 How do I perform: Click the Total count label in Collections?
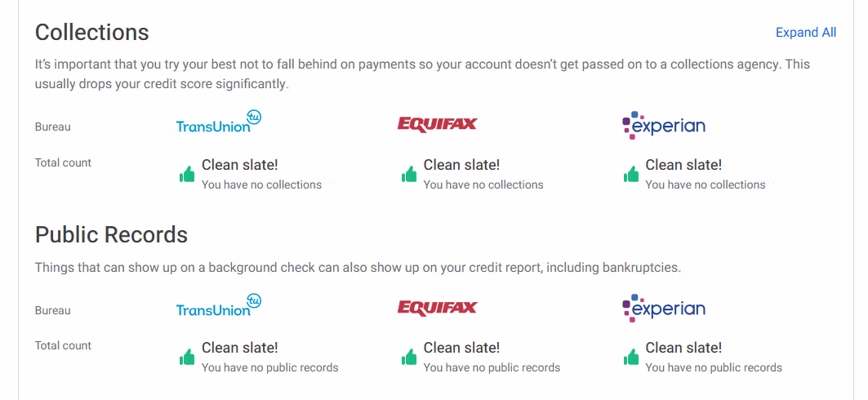coord(63,163)
